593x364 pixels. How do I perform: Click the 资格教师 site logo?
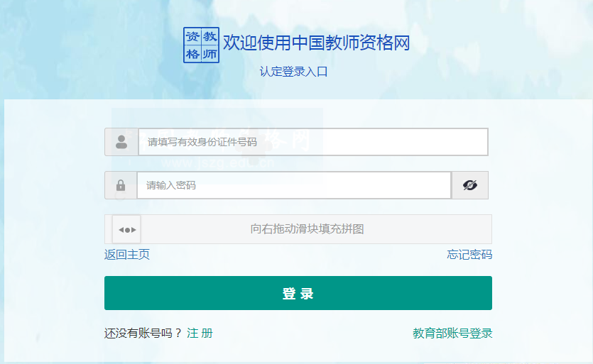[x=201, y=45]
